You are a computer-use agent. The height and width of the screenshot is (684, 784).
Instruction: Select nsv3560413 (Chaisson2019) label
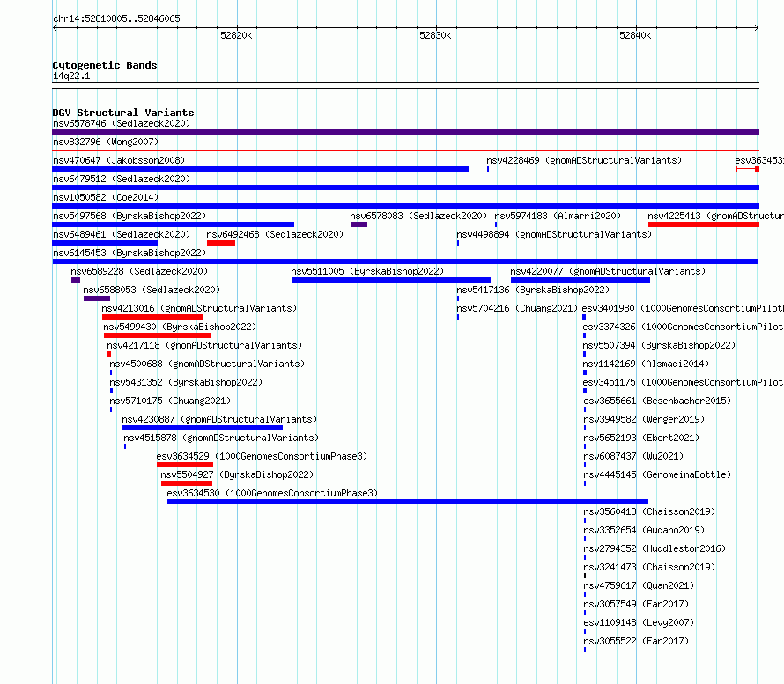pos(649,511)
